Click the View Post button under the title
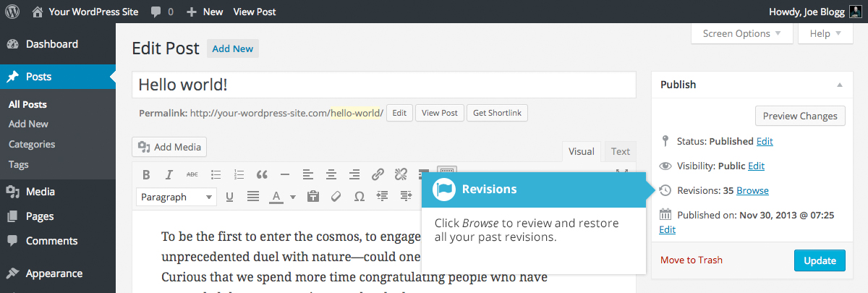This screenshot has width=868, height=293. (440, 113)
